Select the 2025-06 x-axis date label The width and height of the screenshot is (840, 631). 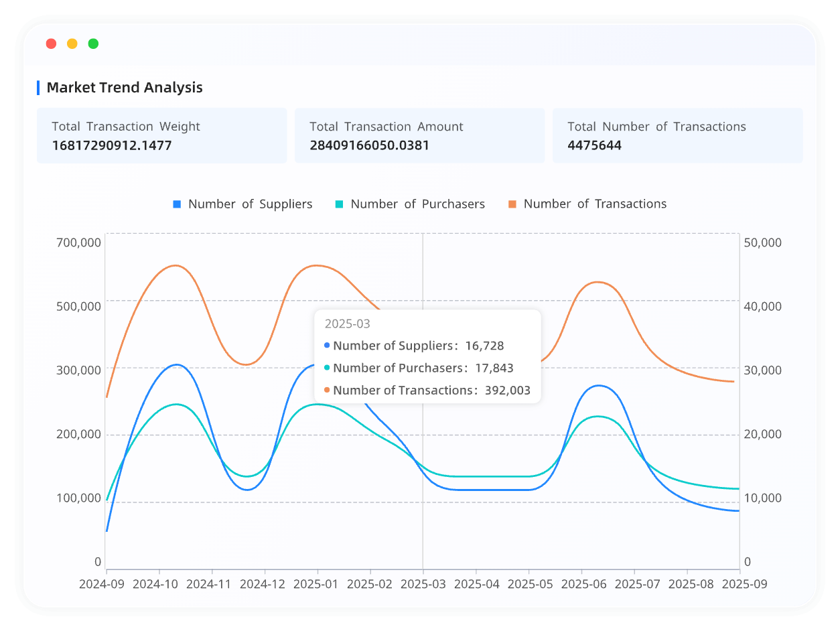583,583
